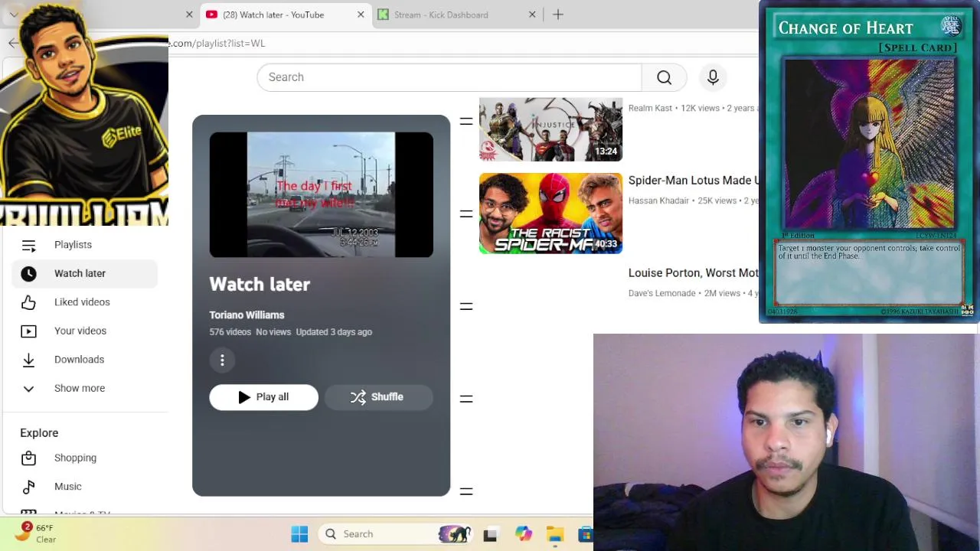Click the YouTube Search input field
The image size is (980, 551).
449,77
